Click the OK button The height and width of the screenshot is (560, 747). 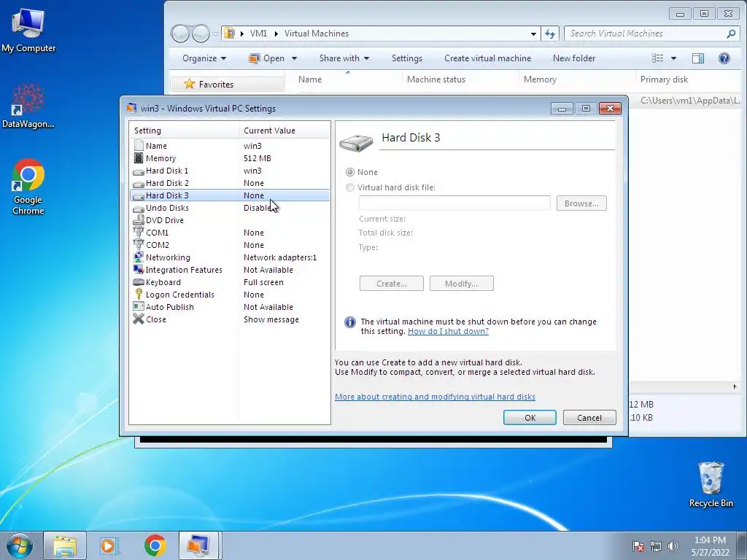pos(530,418)
